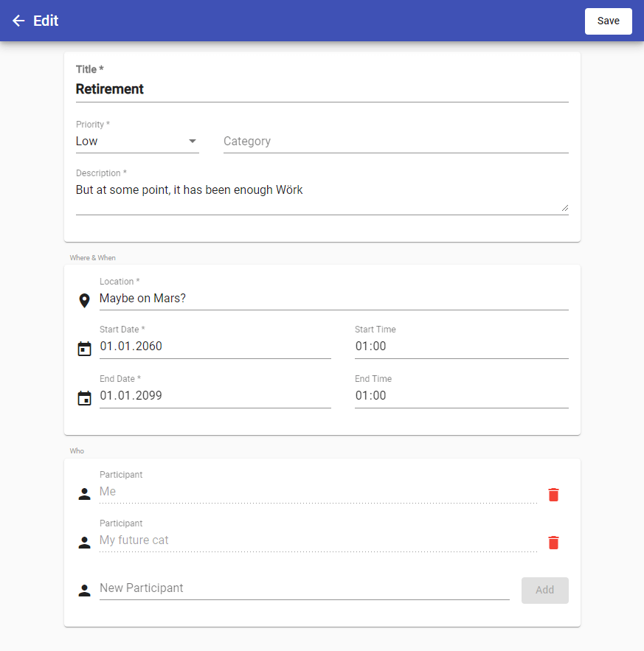The height and width of the screenshot is (651, 644).
Task: Save the edited event
Action: 609,21
